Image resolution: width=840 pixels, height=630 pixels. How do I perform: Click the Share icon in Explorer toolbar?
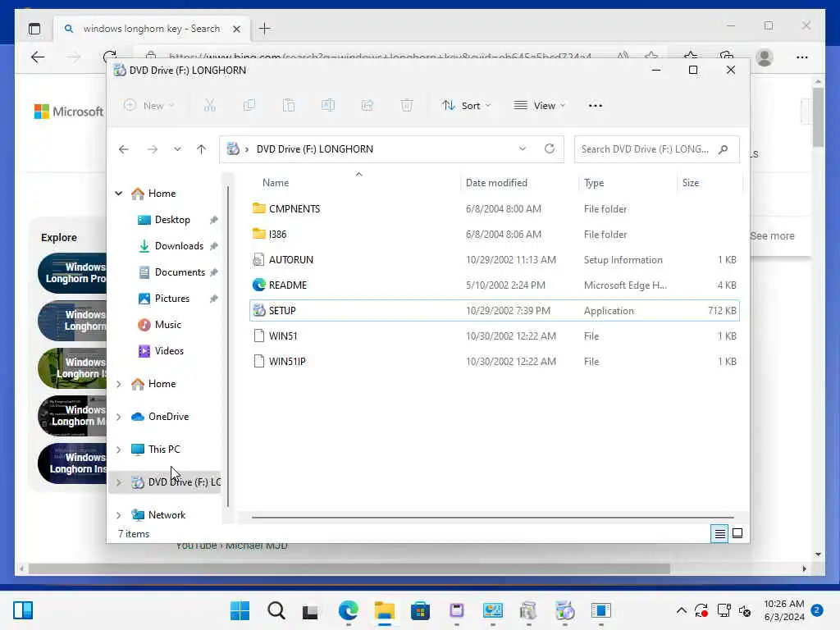click(x=367, y=106)
